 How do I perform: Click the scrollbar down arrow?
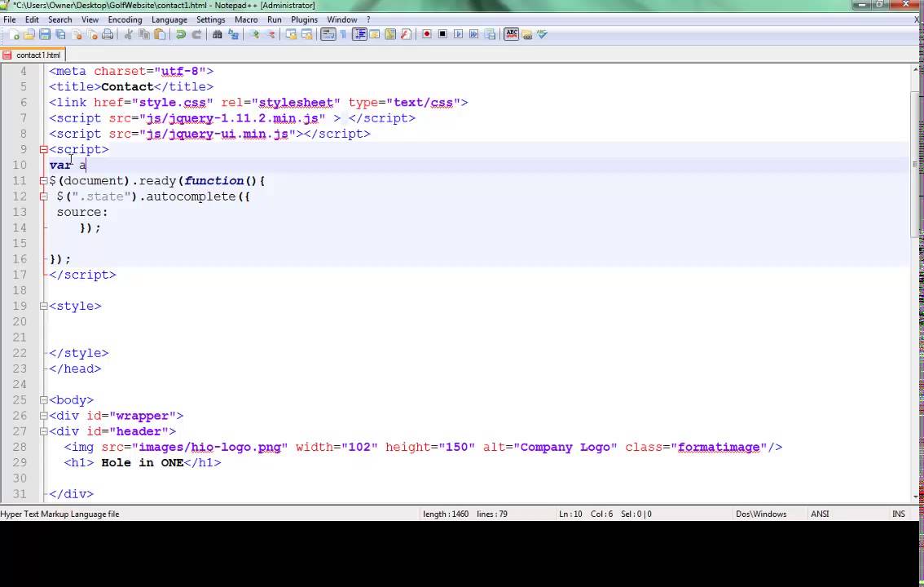click(914, 497)
